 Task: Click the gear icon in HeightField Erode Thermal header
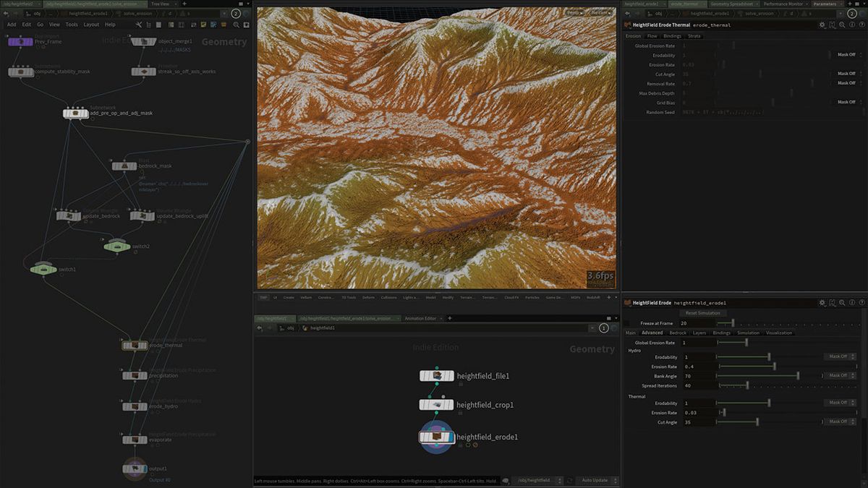click(x=822, y=25)
